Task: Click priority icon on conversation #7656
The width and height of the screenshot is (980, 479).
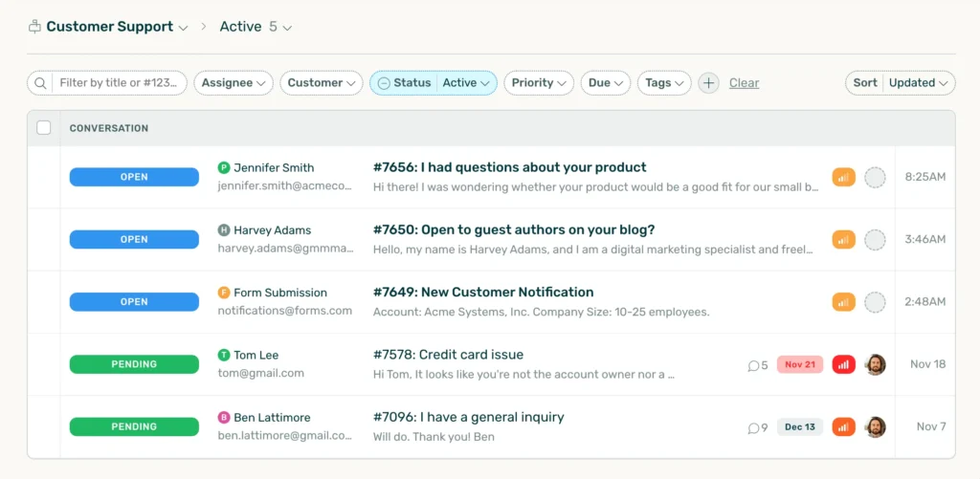Action: (843, 177)
